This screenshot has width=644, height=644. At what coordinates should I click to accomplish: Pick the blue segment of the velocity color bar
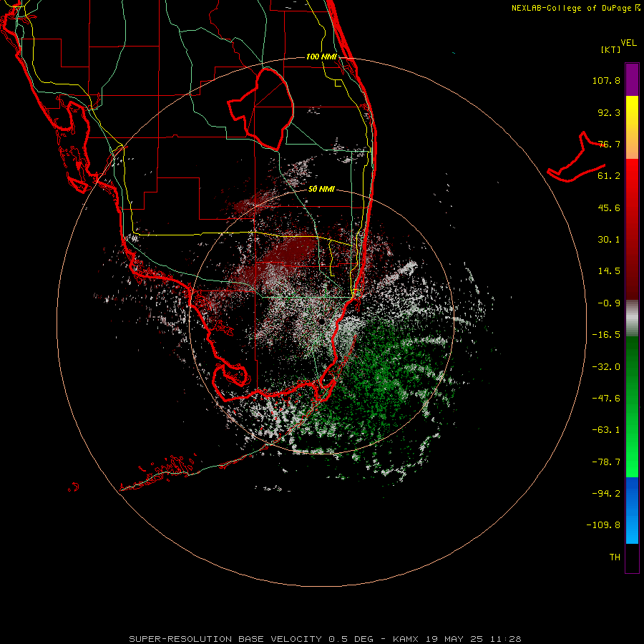(x=632, y=510)
